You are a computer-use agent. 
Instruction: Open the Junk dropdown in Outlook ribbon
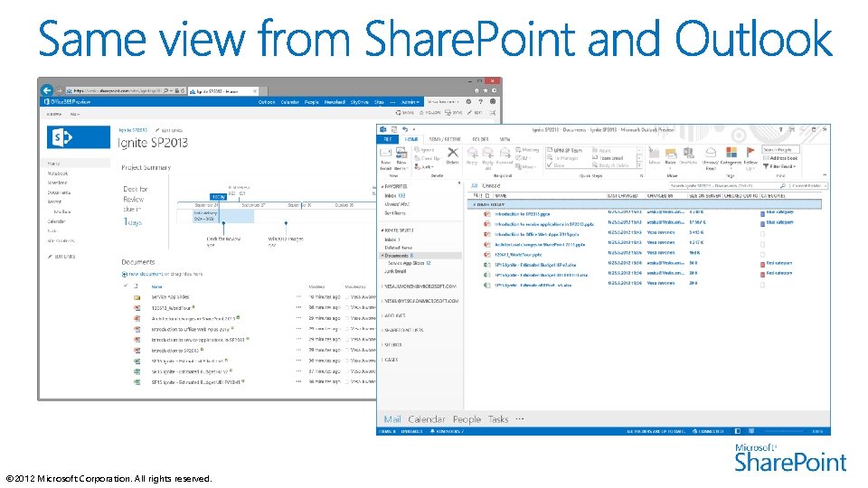coord(424,166)
